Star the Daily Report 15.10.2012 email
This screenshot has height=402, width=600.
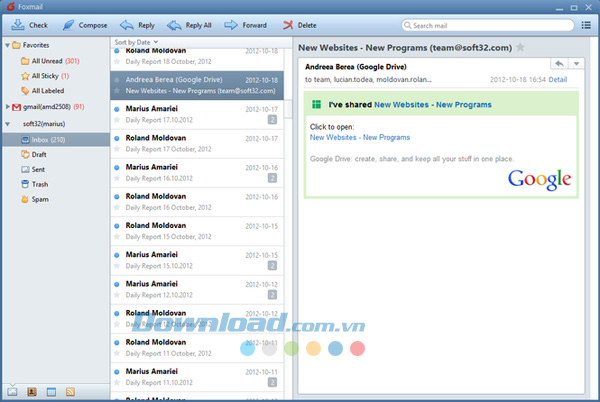117,266
